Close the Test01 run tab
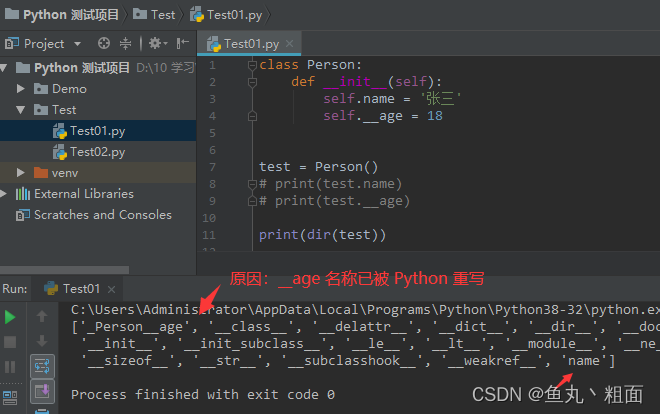The height and width of the screenshot is (414, 660). pos(111,289)
